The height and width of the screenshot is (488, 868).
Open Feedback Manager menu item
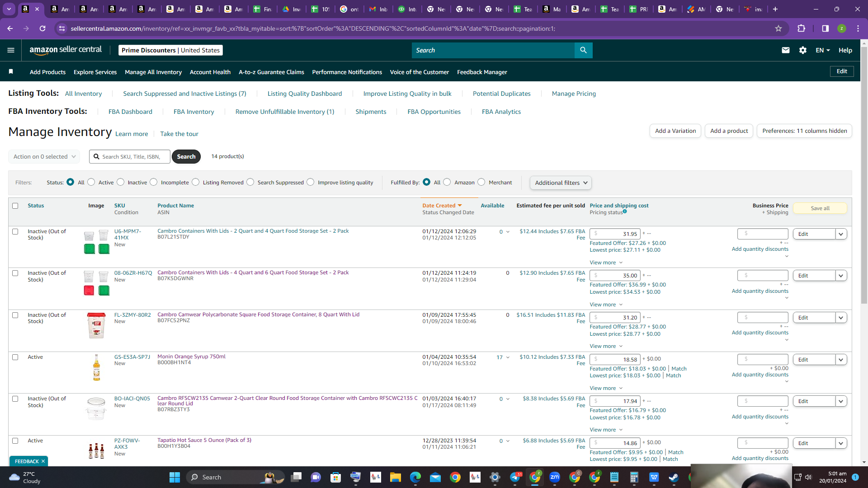point(482,72)
